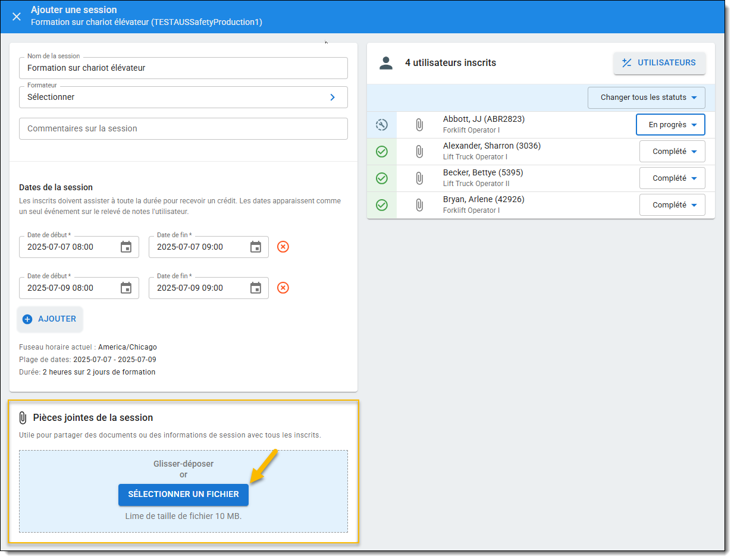Open the UTILISATEURS management button
This screenshot has height=560, width=734.
pos(659,63)
